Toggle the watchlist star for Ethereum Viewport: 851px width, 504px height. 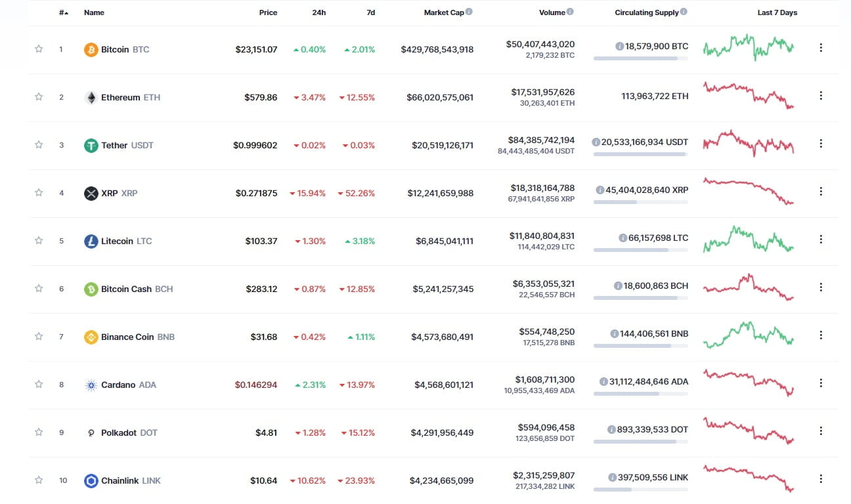[x=39, y=96]
